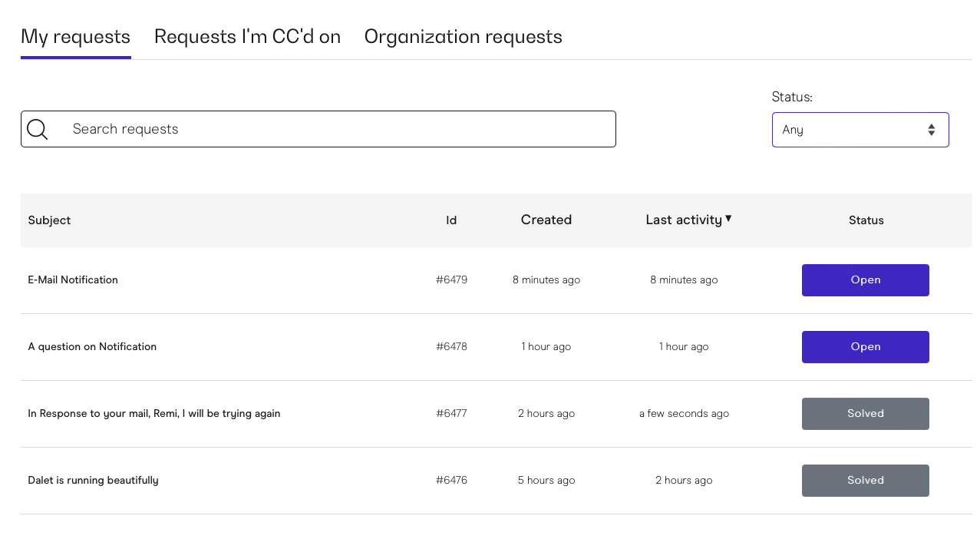This screenshot has height=539, width=980.
Task: Click the Id column header
Action: click(451, 220)
